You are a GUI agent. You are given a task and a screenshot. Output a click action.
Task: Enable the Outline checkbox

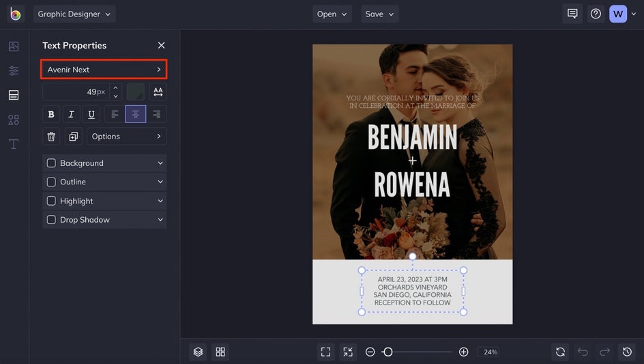51,182
